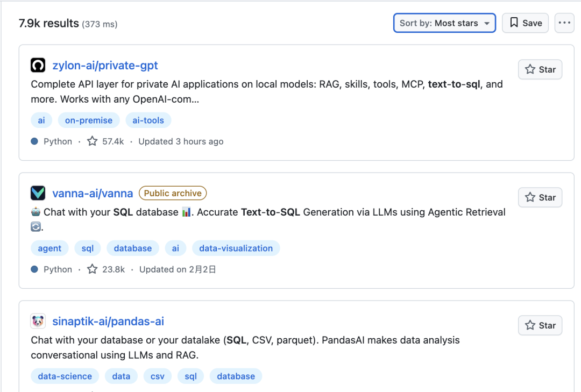Open the vanna-ai/vanna repository link
The width and height of the screenshot is (581, 392).
[93, 193]
